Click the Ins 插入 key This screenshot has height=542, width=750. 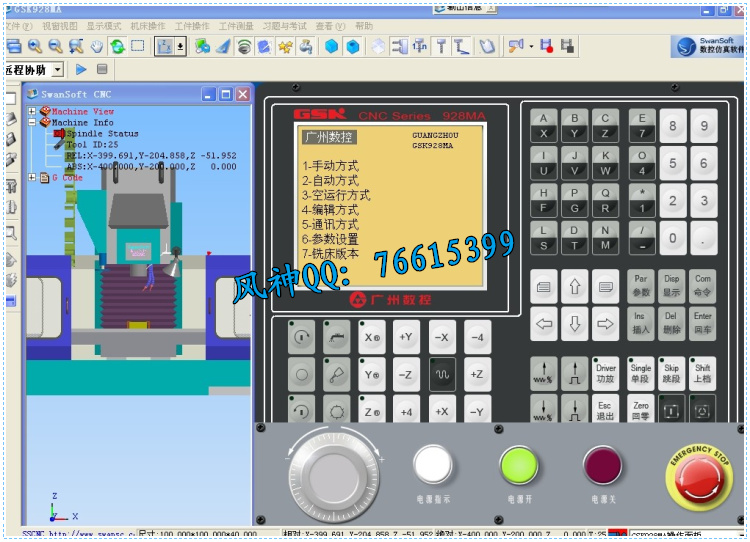(x=640, y=324)
